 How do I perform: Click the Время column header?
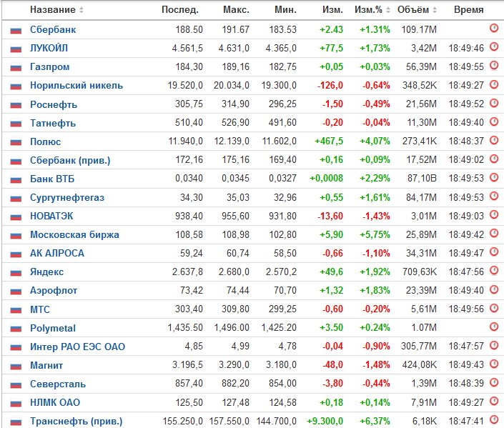point(469,10)
